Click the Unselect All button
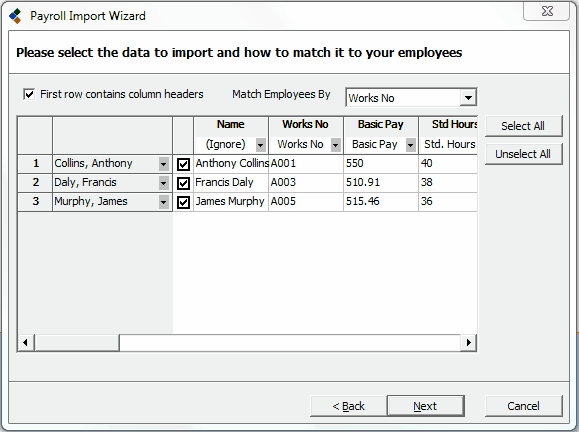The height and width of the screenshot is (432, 579). coord(523,154)
